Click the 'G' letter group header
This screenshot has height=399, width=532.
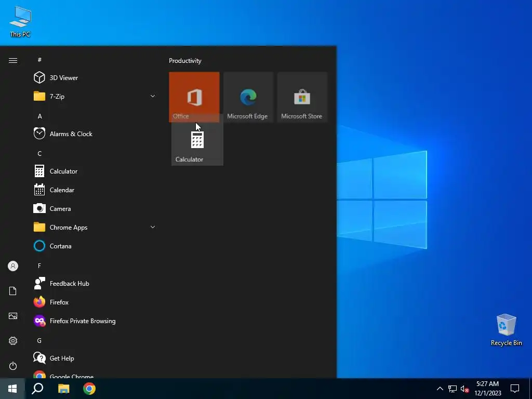coord(39,341)
